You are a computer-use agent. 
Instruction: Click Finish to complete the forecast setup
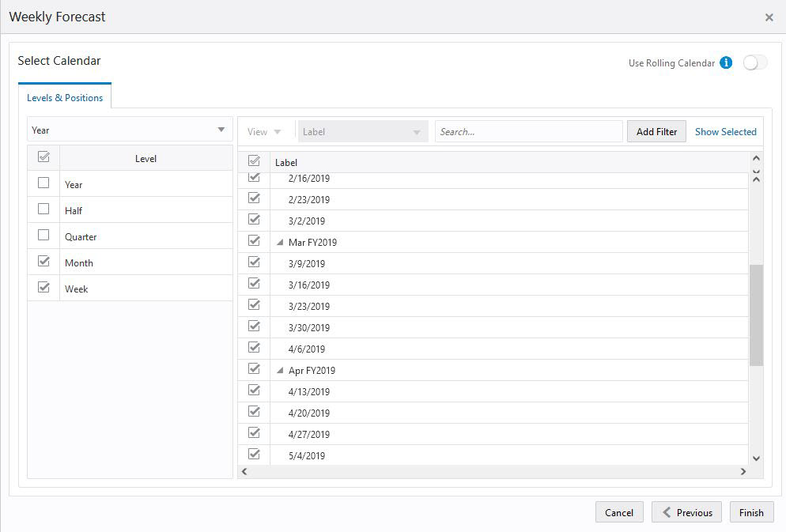coord(750,512)
